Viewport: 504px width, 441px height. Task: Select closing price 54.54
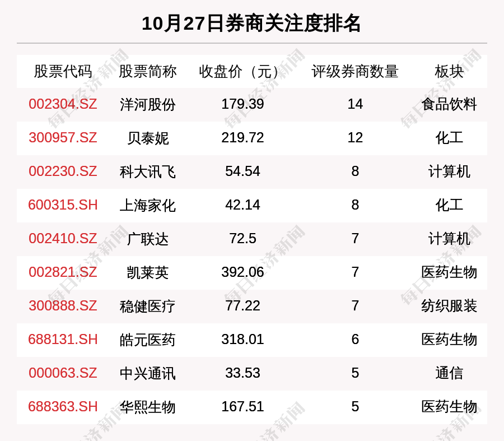(x=242, y=171)
